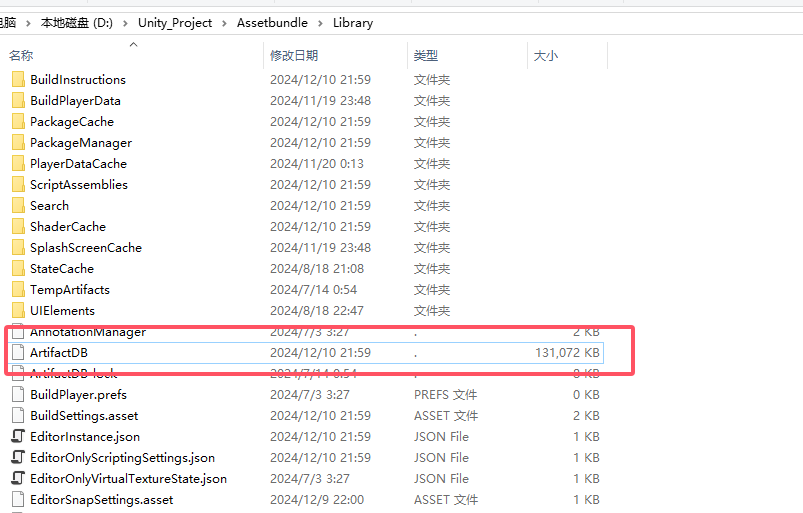Sort files by the 修改日期 column header

(x=294, y=56)
